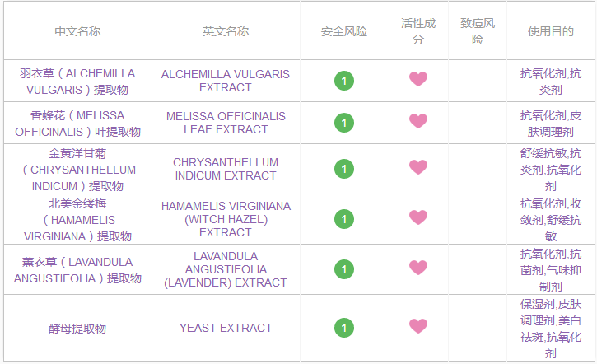Open the YEAST EXTRACT English name link
The height and width of the screenshot is (364, 597).
(x=226, y=328)
